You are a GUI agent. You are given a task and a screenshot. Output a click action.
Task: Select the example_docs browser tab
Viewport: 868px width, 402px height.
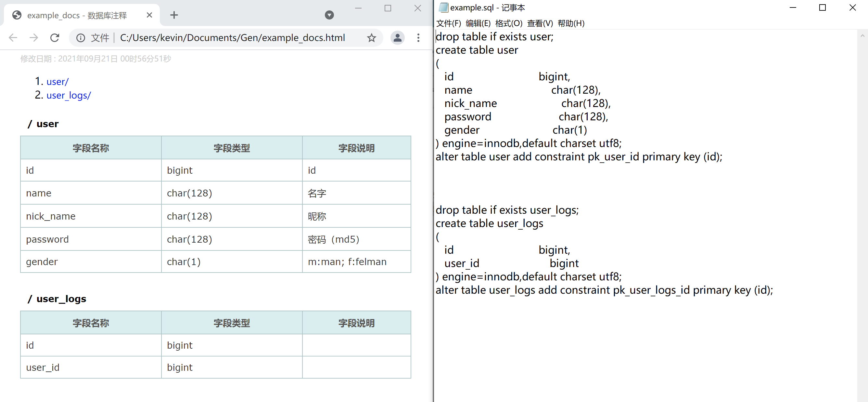point(77,15)
